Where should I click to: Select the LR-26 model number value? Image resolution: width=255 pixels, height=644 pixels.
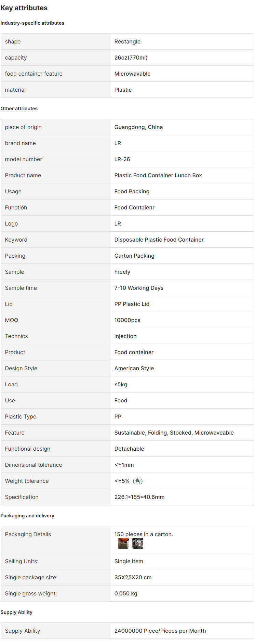(x=122, y=159)
